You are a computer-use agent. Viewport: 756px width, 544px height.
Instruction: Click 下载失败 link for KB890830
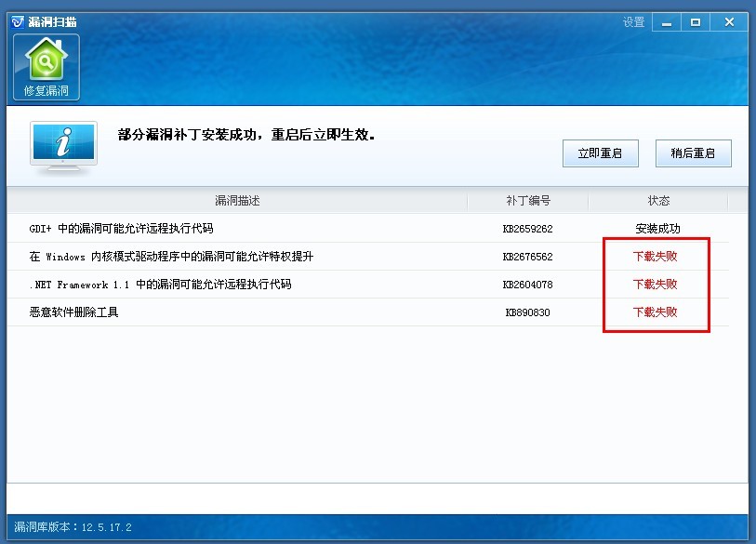pos(657,312)
